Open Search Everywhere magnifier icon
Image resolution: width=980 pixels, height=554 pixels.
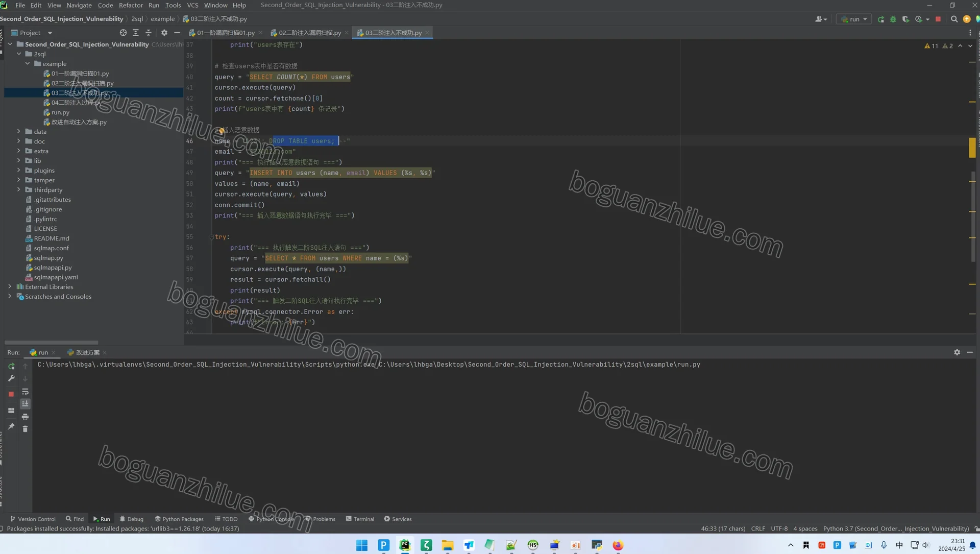(954, 19)
